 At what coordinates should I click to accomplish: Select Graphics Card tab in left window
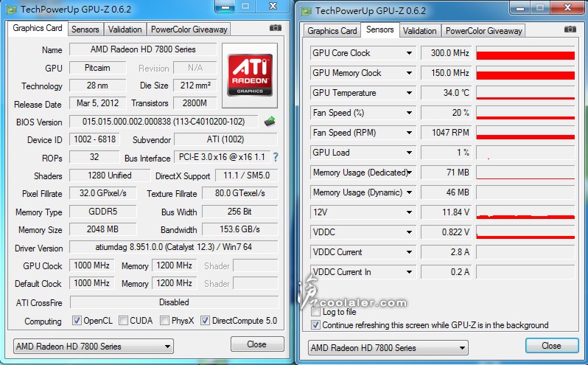coord(38,28)
